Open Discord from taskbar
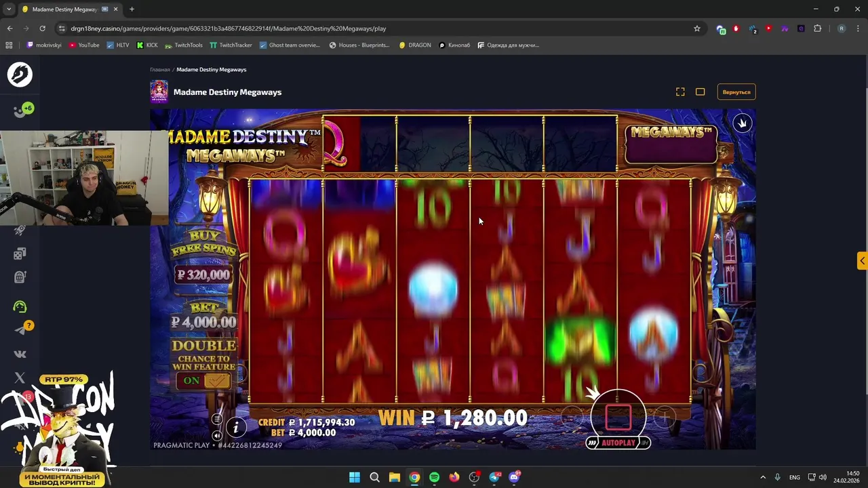Image resolution: width=868 pixels, height=488 pixels. point(514,477)
